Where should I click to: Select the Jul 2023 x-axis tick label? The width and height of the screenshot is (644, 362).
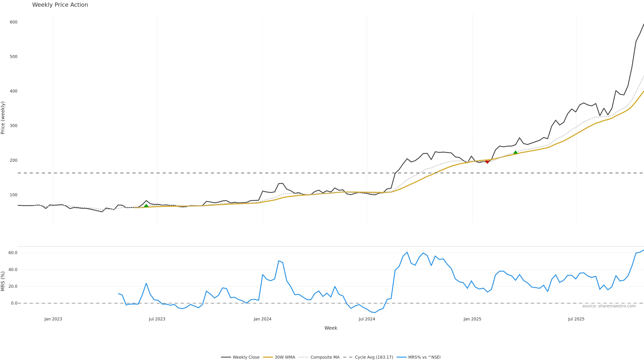tap(157, 319)
